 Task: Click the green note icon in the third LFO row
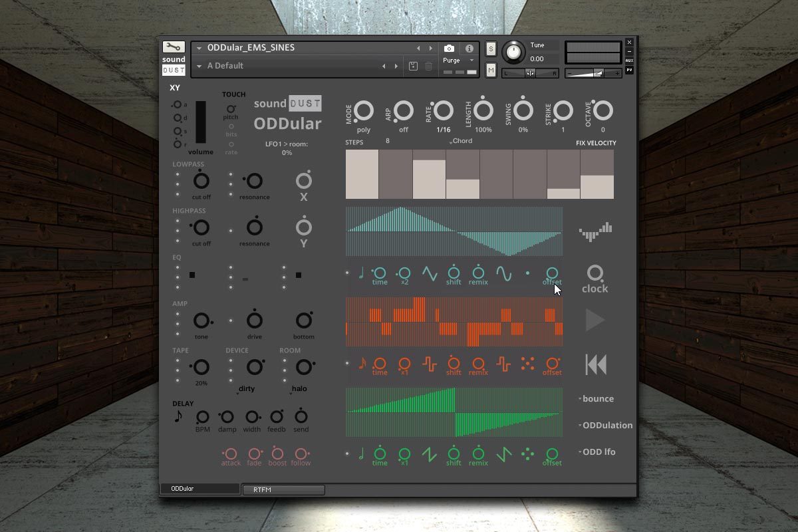361,454
